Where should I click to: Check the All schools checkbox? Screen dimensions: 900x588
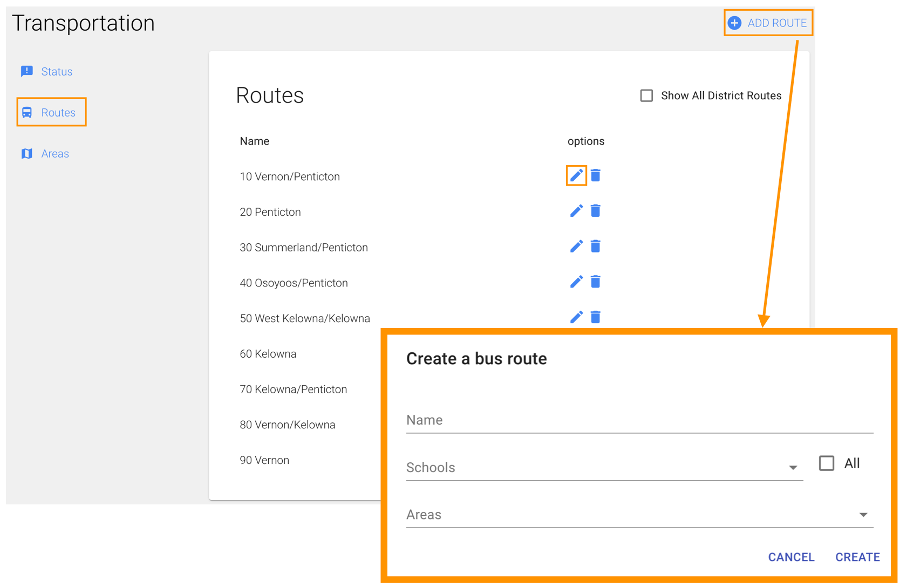[x=826, y=463]
